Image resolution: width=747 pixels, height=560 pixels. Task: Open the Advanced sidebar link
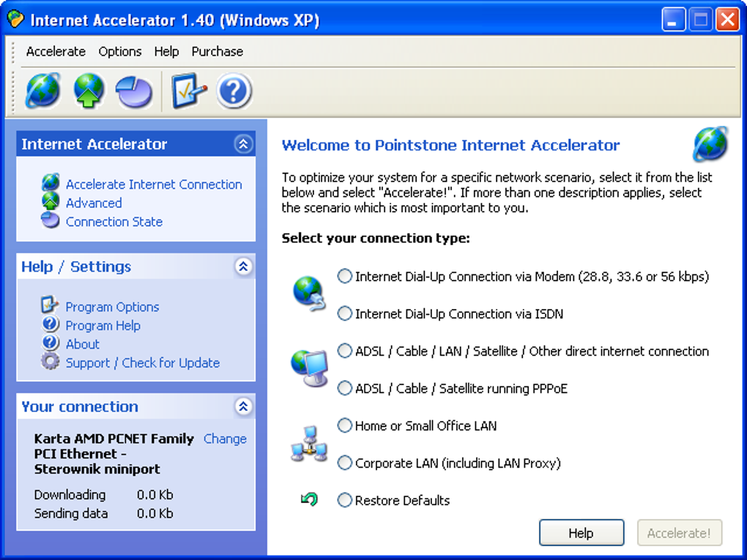[x=94, y=203]
